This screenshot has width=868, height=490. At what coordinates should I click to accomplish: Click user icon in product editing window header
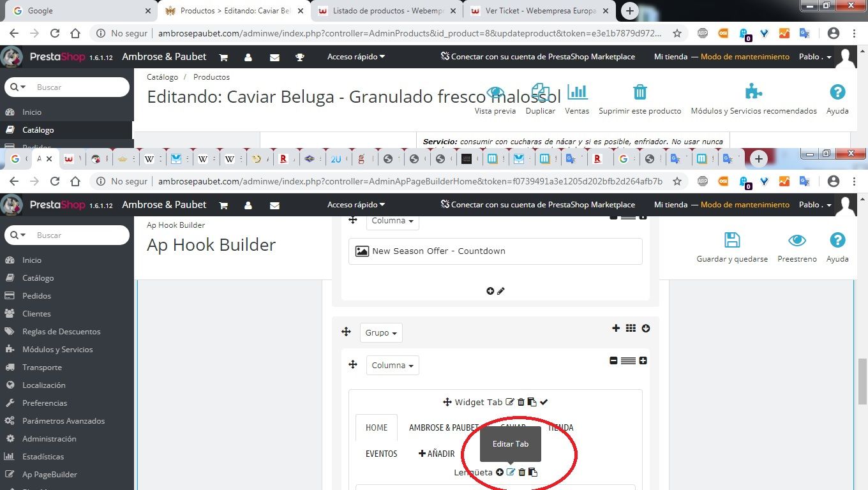248,57
